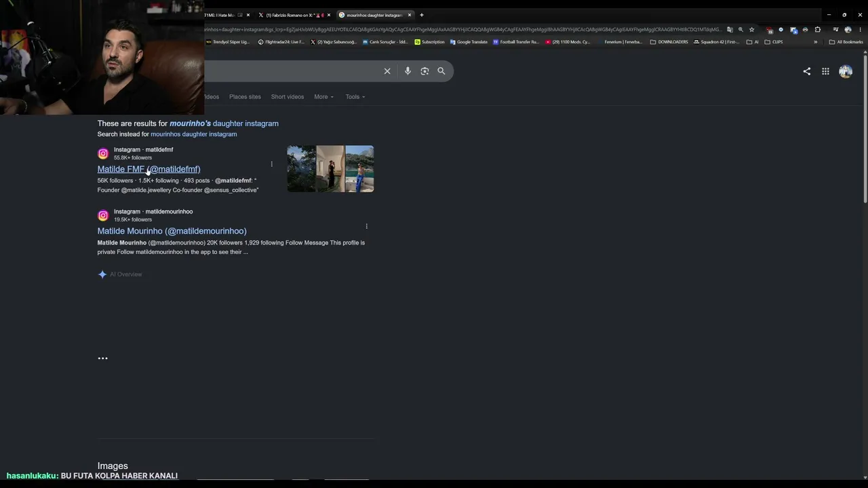Select the mourinhos daughter instagram tab
The image size is (868, 488).
pos(375,15)
